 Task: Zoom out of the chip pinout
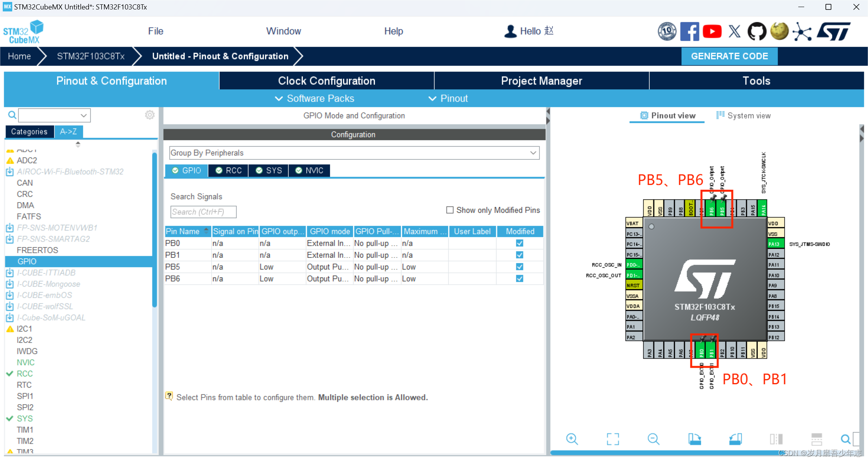[653, 439]
